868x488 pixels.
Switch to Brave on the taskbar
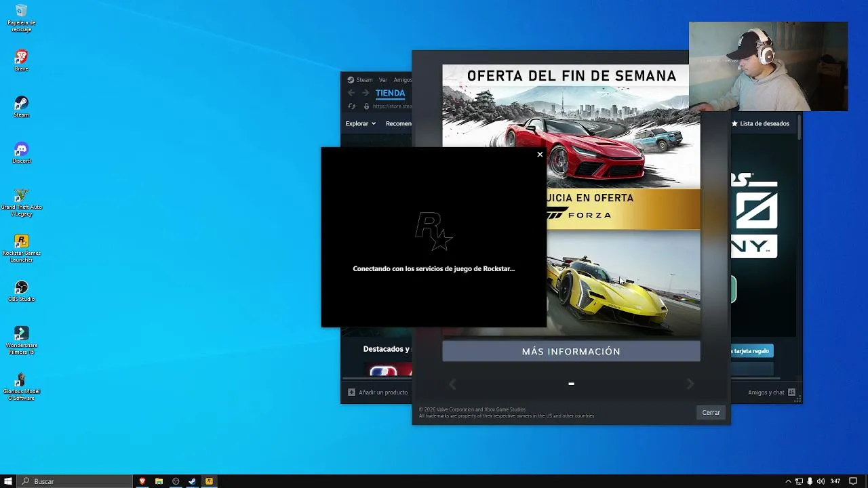(x=142, y=481)
